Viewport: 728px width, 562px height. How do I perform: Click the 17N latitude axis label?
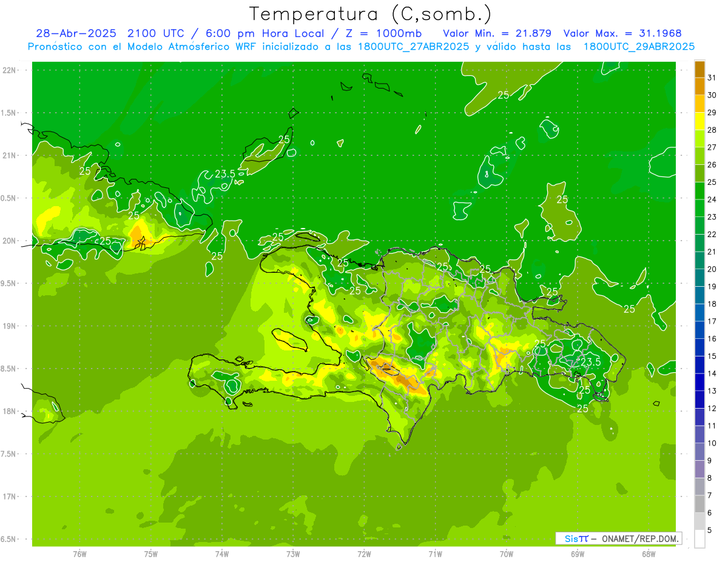pos(10,497)
